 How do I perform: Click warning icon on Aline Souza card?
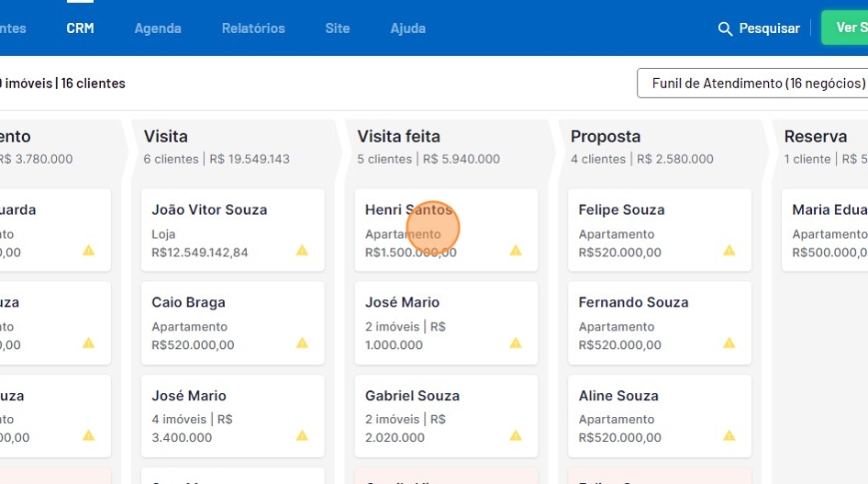click(729, 435)
